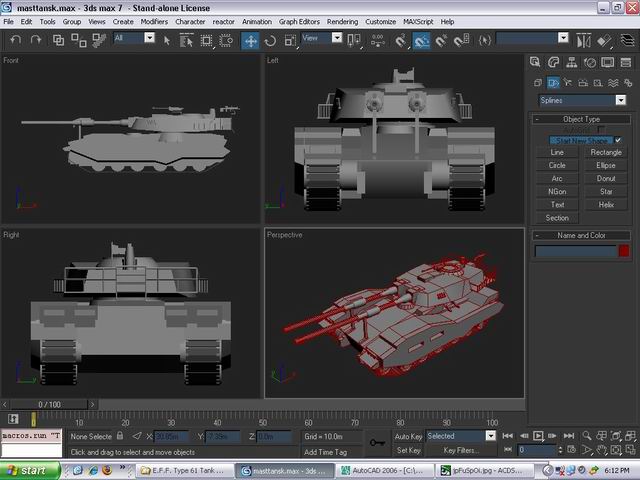The image size is (640, 480).
Task: Click the Redo arrow in the main toolbar
Action: (36, 40)
